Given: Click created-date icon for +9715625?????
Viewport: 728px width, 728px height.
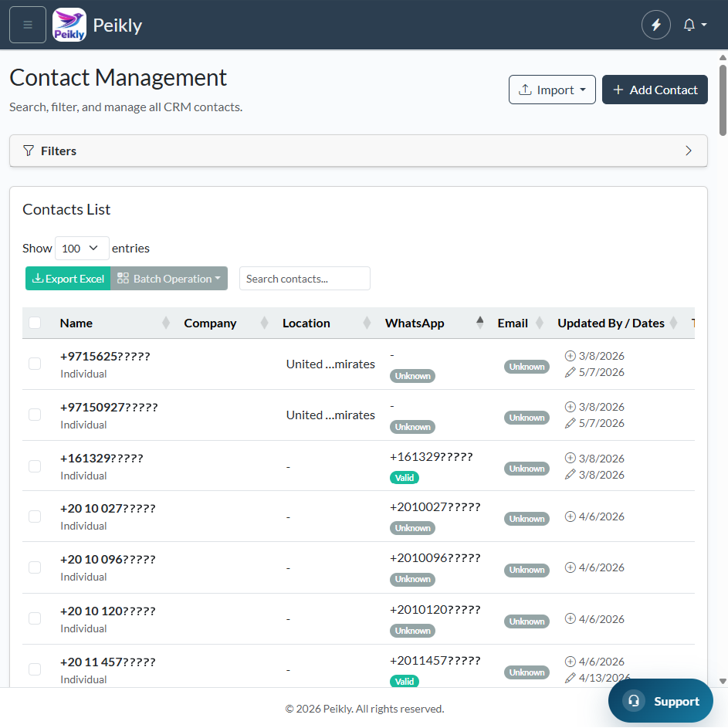Looking at the screenshot, I should tap(571, 356).
